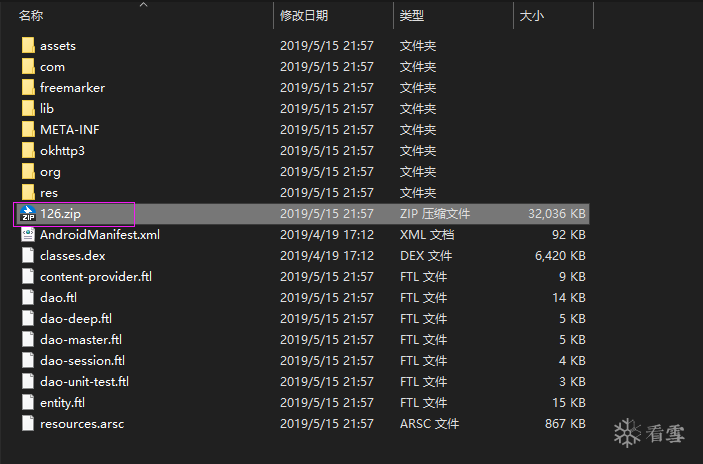Click the res folder icon

point(28,193)
